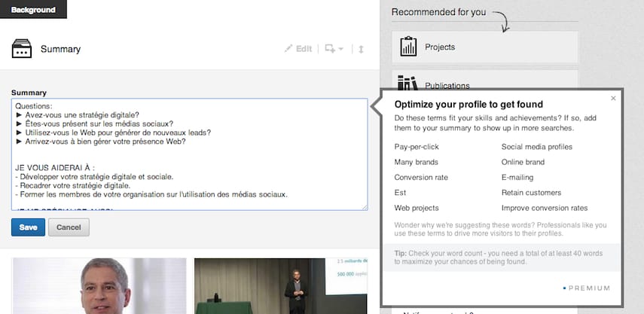Screen dimensions: 644x314
Task: Click the Est suggested term
Action: click(x=400, y=193)
